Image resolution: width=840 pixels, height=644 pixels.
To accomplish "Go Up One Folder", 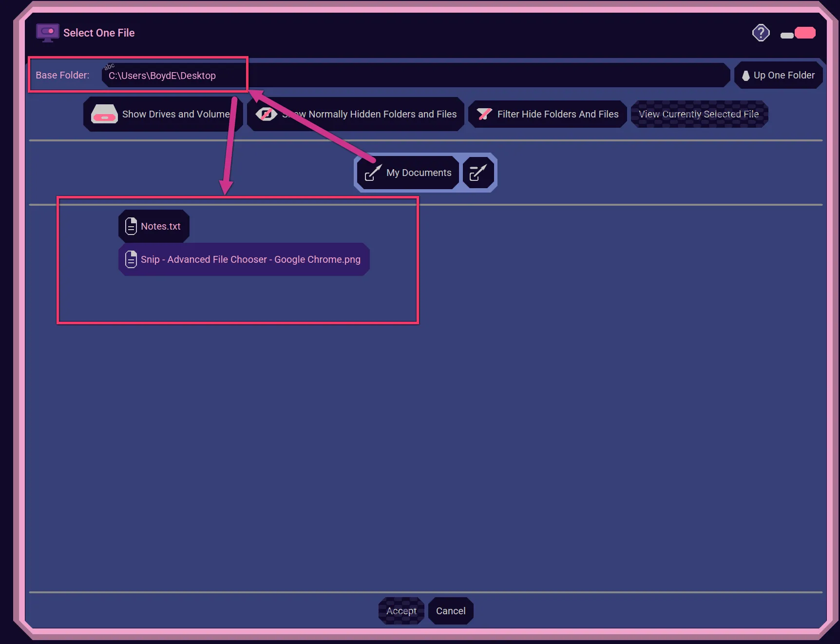I will click(x=778, y=75).
